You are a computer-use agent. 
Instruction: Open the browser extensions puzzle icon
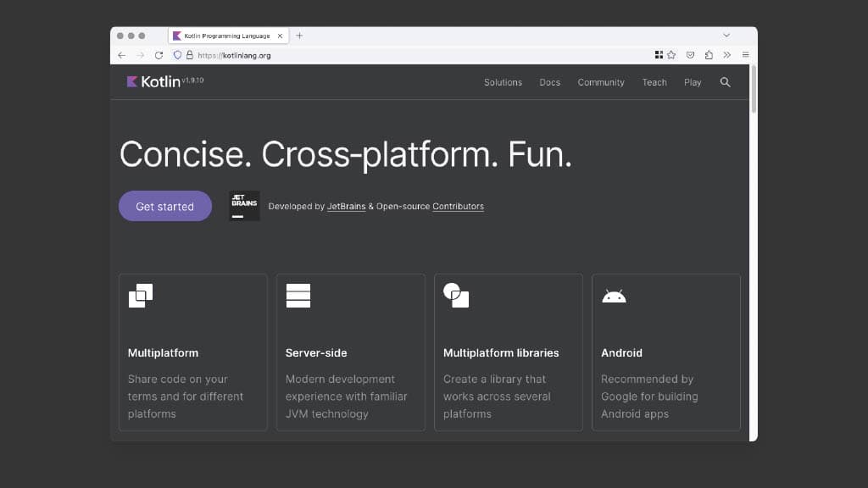(709, 55)
